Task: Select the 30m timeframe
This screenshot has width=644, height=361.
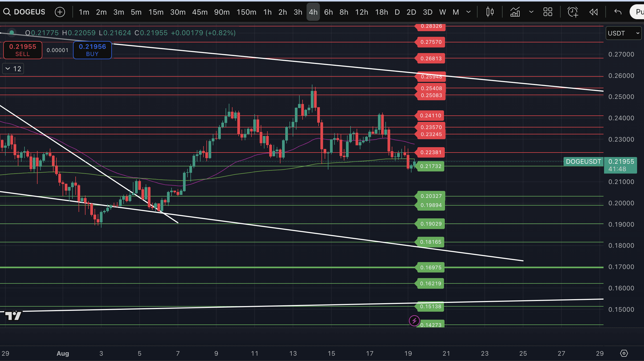Action: tap(178, 12)
